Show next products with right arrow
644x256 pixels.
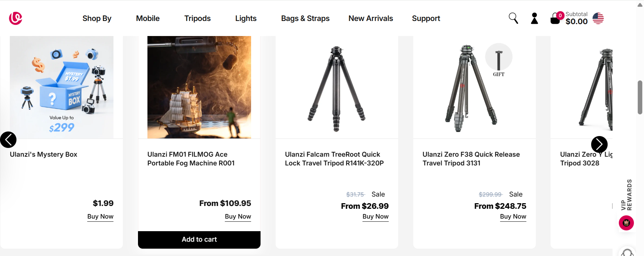point(599,144)
